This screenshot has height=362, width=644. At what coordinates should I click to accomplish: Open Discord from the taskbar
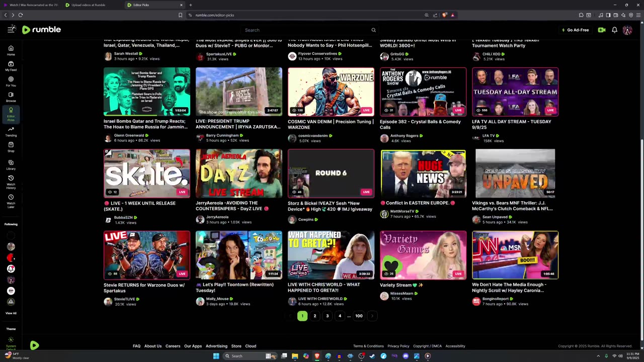(406, 356)
